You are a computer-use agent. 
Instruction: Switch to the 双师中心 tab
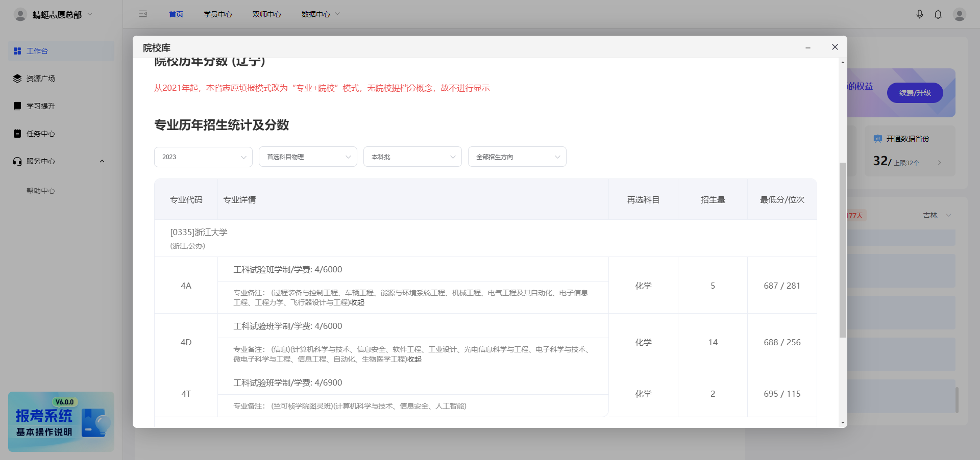click(x=266, y=14)
